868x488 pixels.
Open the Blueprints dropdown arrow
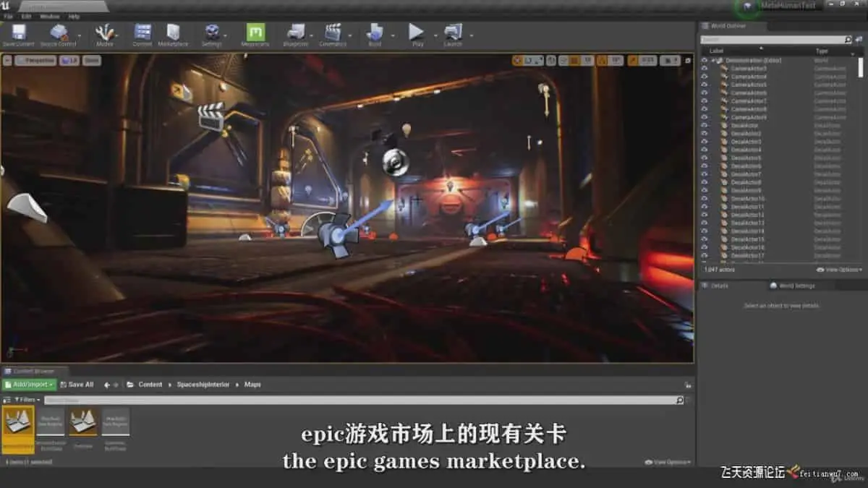click(x=312, y=35)
